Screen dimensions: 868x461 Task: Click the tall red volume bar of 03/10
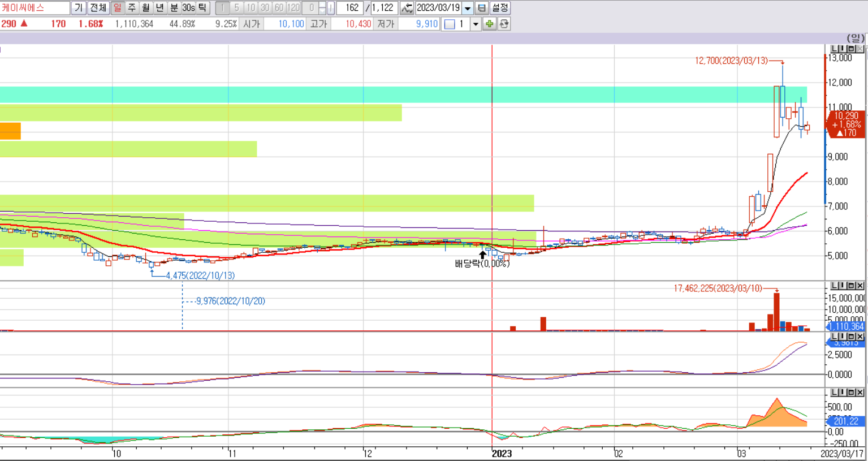tap(777, 311)
